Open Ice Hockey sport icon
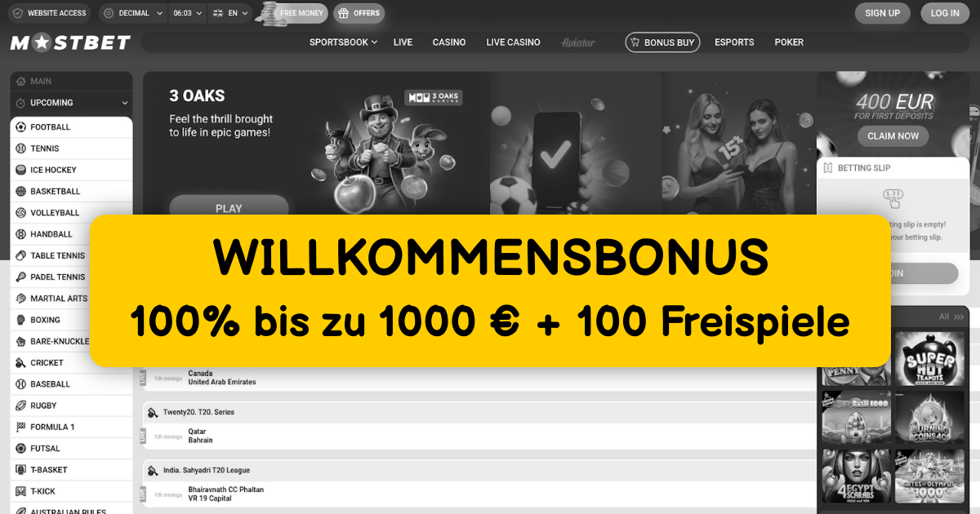 point(21,170)
